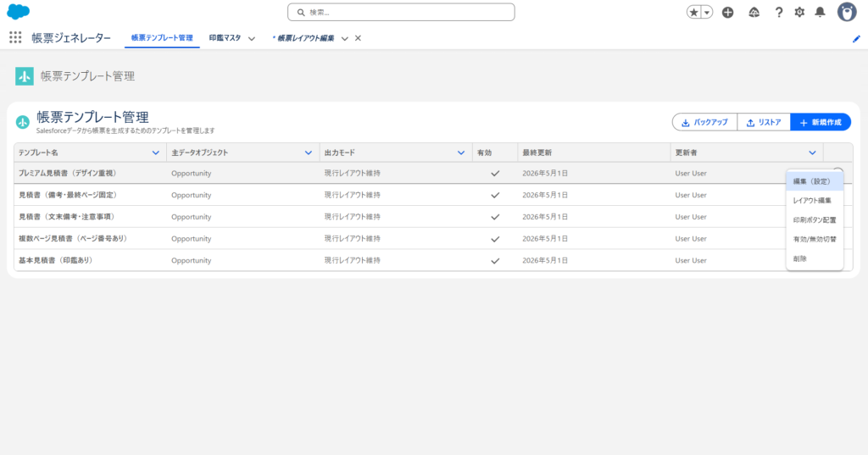This screenshot has height=455, width=868.
Task: Choose 印刷ボタン配置 from the row menu
Action: point(815,219)
